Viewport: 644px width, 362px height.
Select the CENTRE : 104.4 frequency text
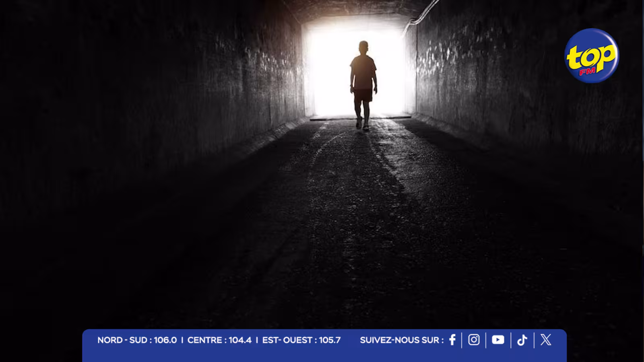219,340
